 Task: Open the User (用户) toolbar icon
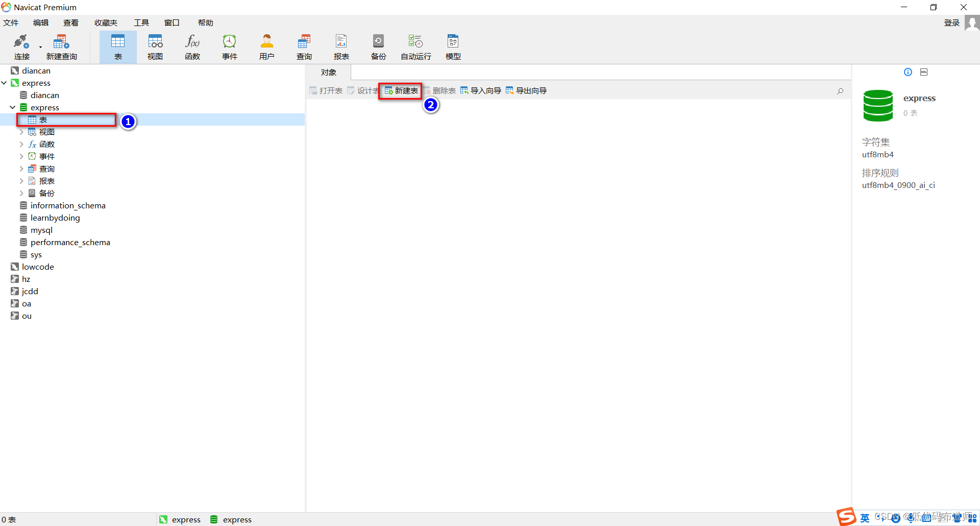click(267, 47)
